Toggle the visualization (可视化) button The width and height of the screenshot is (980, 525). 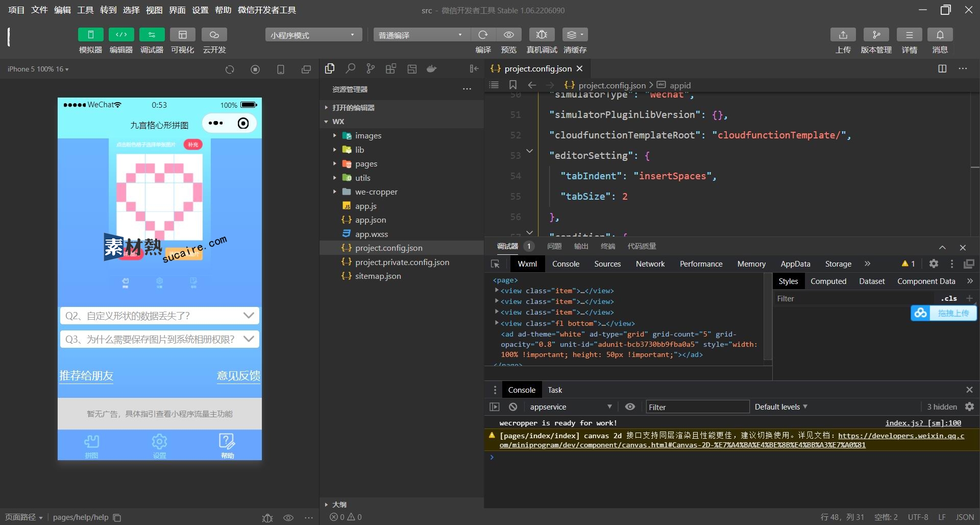pyautogui.click(x=182, y=35)
